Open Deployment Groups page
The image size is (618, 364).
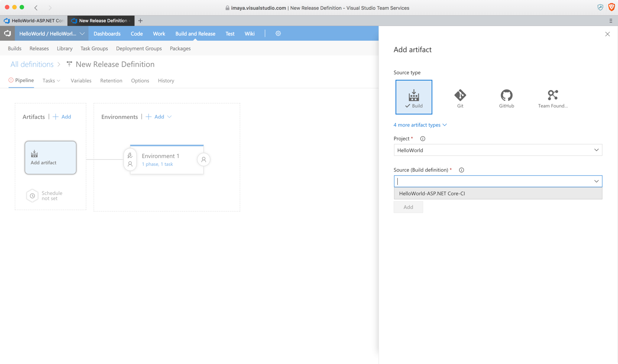[139, 49]
